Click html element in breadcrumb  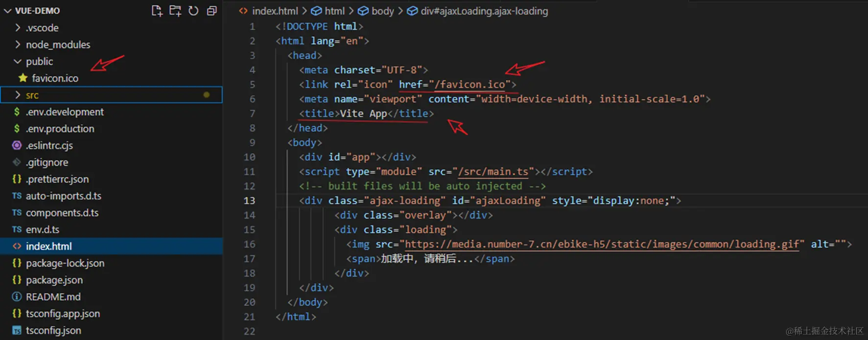pos(334,11)
